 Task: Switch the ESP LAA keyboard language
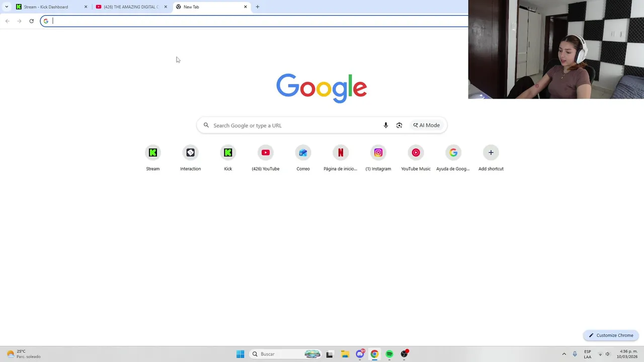(x=588, y=354)
